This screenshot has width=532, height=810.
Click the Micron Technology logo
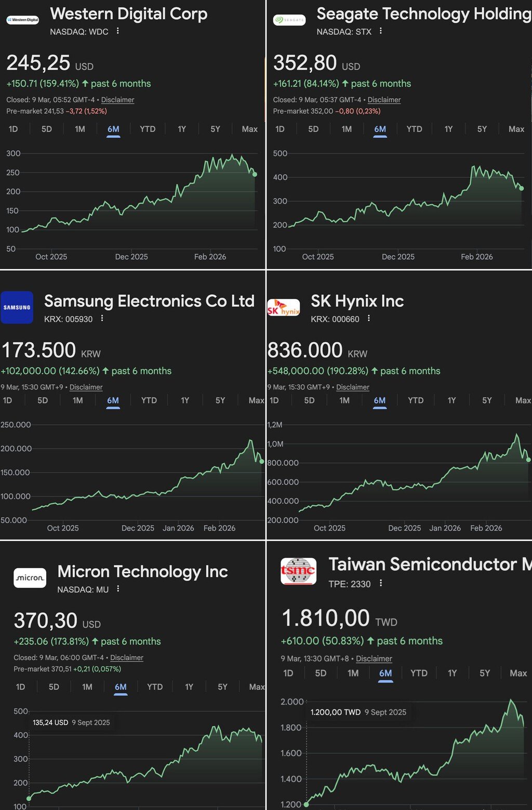click(x=30, y=578)
